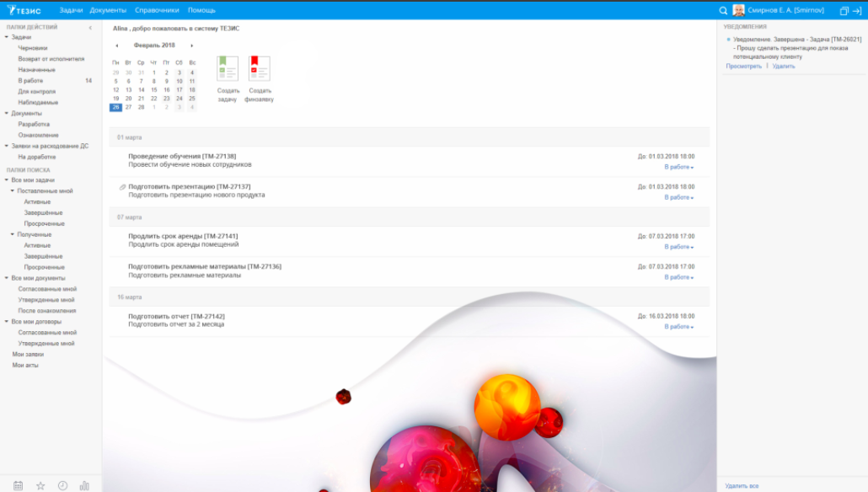Click notification text about Задача ТМ-26021
Image resolution: width=868 pixels, height=492 pixels.
pos(797,48)
